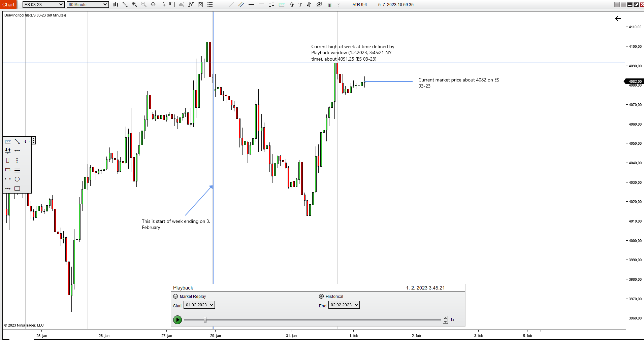
Task: Click the playback position slider handle
Action: click(x=205, y=320)
